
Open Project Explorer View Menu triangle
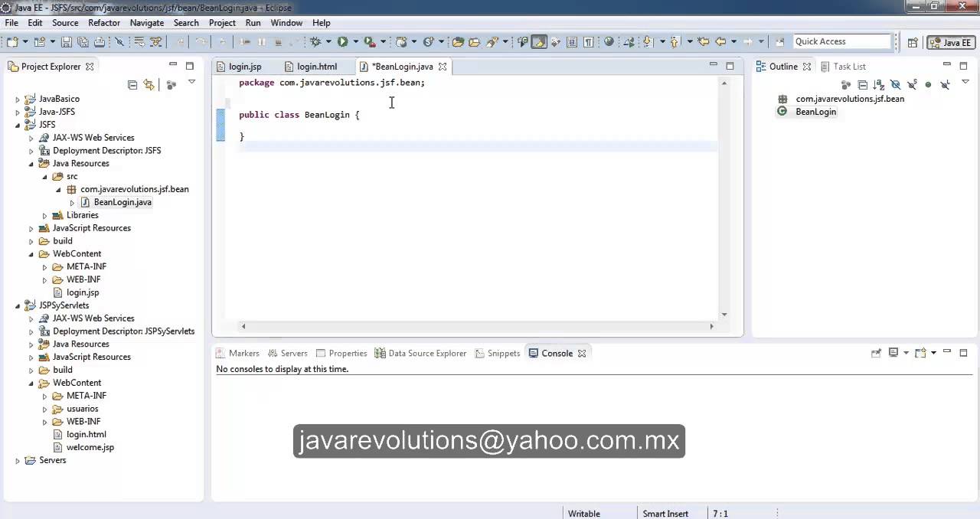click(x=191, y=83)
